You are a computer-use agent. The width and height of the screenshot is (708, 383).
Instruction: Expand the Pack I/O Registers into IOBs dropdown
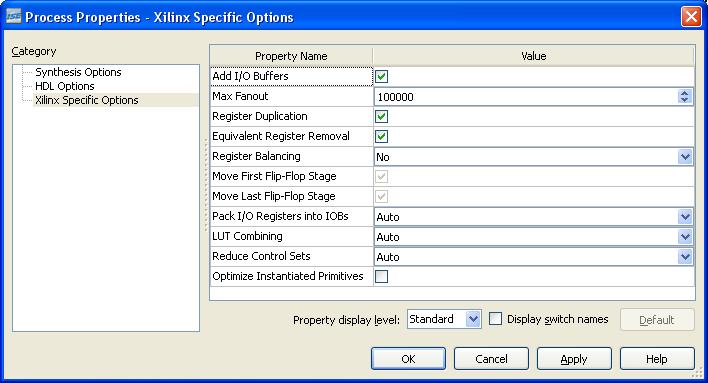click(x=685, y=217)
